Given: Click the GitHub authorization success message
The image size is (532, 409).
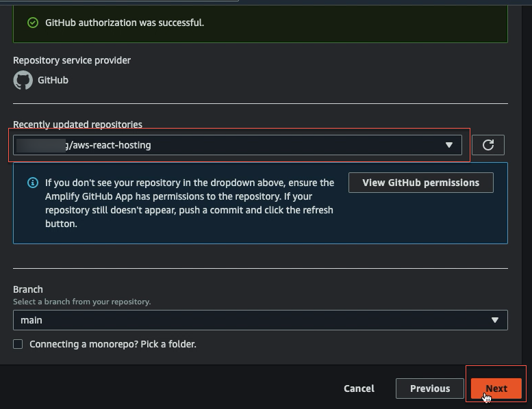Looking at the screenshot, I should pos(125,23).
